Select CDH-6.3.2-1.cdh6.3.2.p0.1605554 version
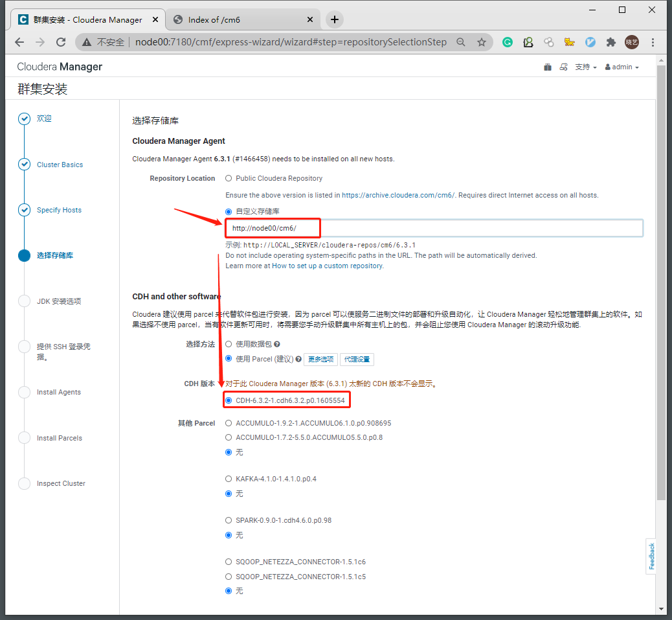This screenshot has width=672, height=620. pos(229,400)
